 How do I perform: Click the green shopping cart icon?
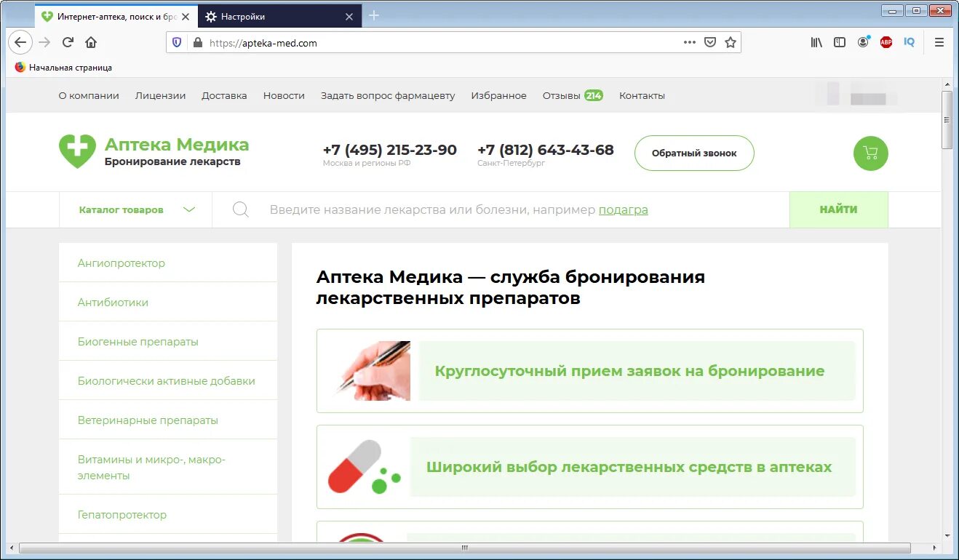pyautogui.click(x=870, y=153)
